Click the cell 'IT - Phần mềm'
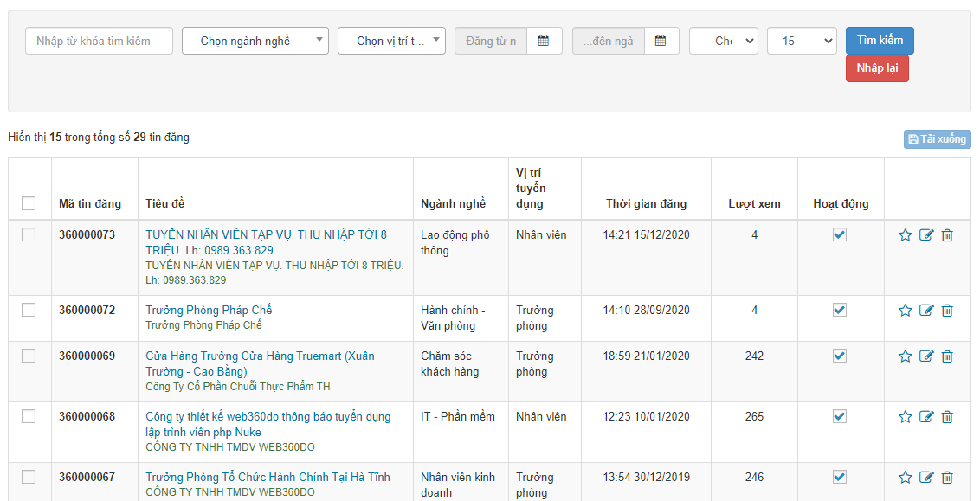This screenshot has height=501, width=980. [457, 417]
